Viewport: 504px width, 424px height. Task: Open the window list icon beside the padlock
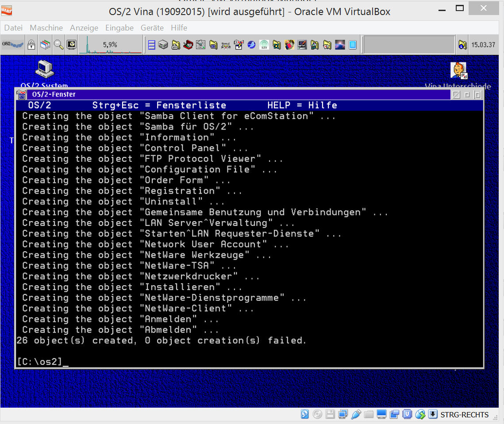(x=45, y=45)
